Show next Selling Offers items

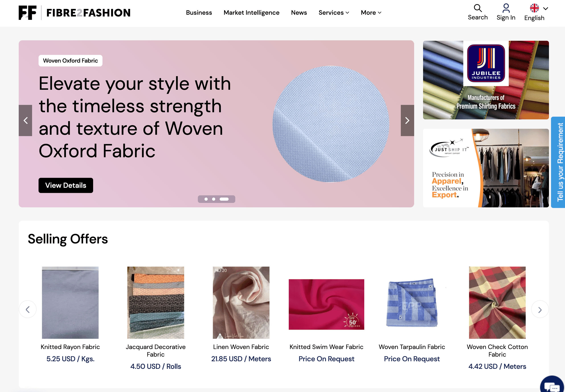coord(540,309)
